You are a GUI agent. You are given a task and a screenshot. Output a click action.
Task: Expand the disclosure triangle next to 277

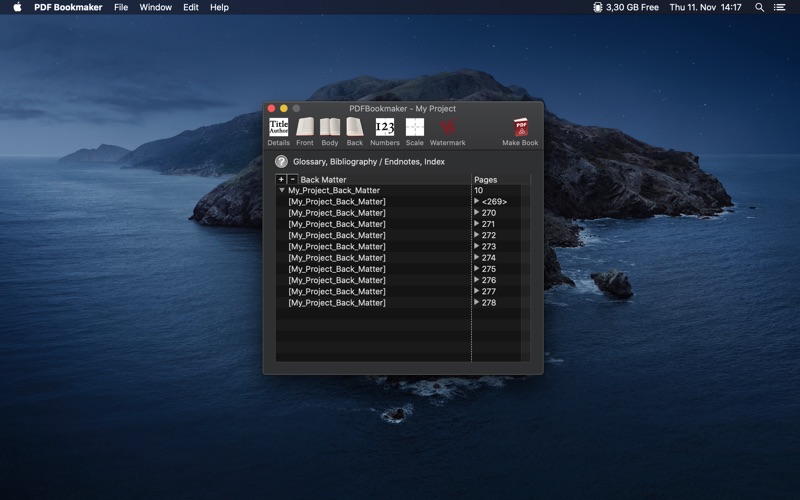point(477,291)
